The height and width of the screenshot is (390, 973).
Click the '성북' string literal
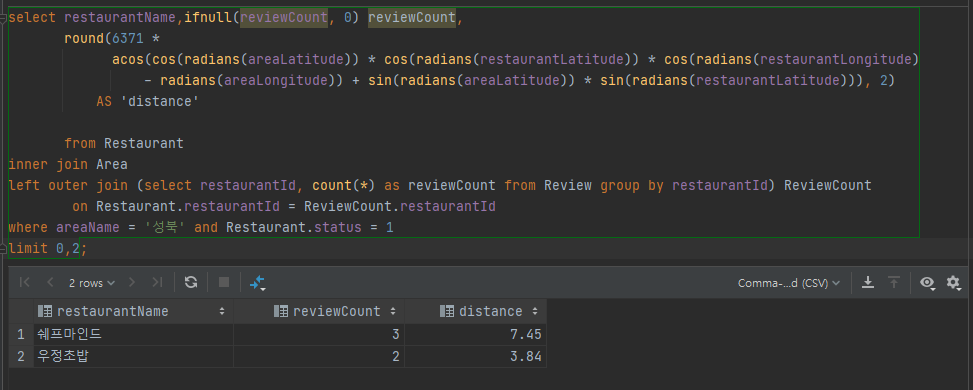(x=164, y=227)
